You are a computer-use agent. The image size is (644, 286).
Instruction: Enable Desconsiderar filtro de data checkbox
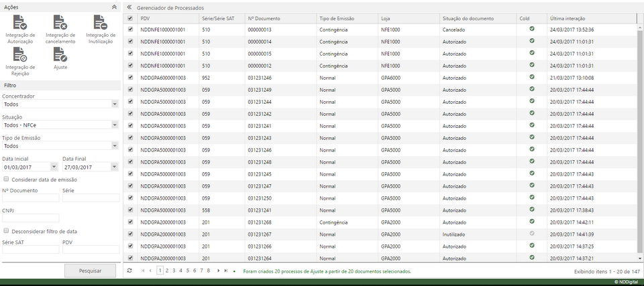[x=6, y=230]
